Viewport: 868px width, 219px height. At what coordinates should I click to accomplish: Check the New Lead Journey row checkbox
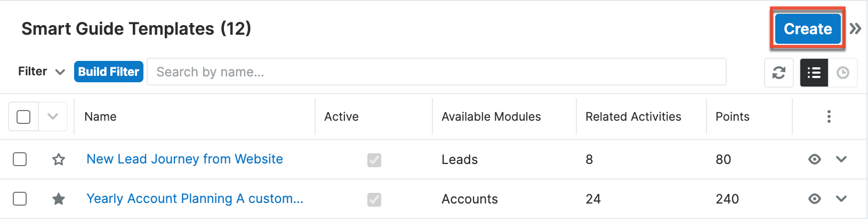[x=20, y=159]
